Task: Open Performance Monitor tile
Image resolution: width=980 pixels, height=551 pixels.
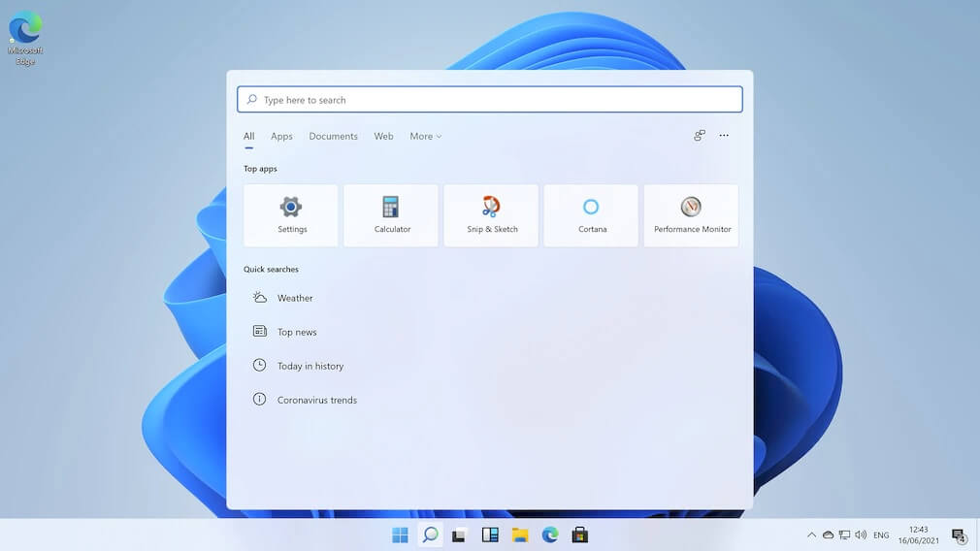Action: 691,215
